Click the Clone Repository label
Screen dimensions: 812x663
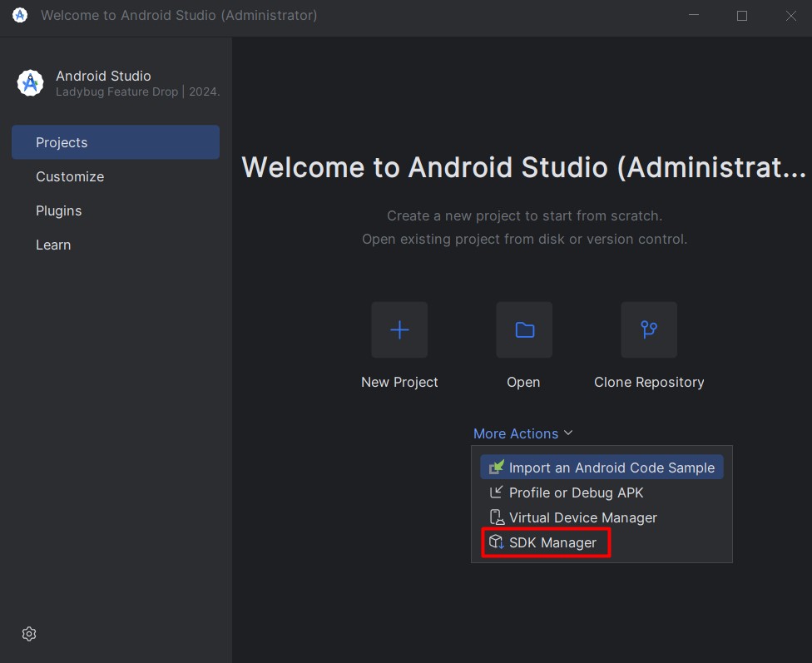pyautogui.click(x=649, y=383)
